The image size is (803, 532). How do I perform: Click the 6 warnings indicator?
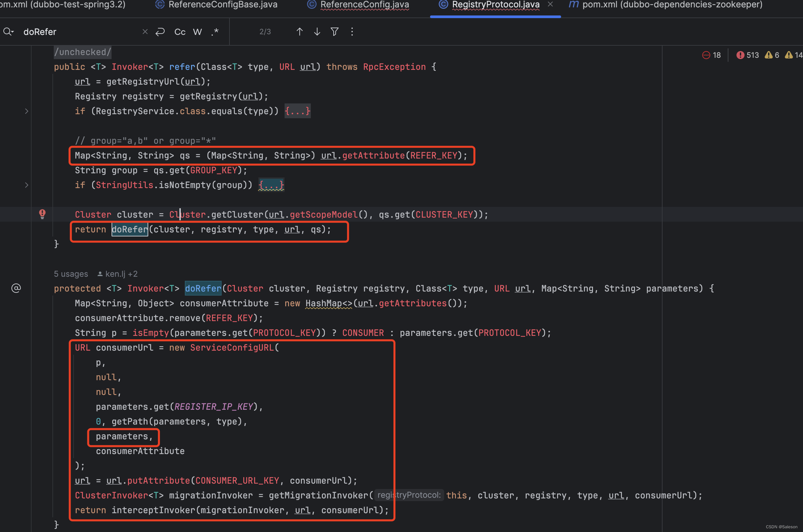[772, 55]
